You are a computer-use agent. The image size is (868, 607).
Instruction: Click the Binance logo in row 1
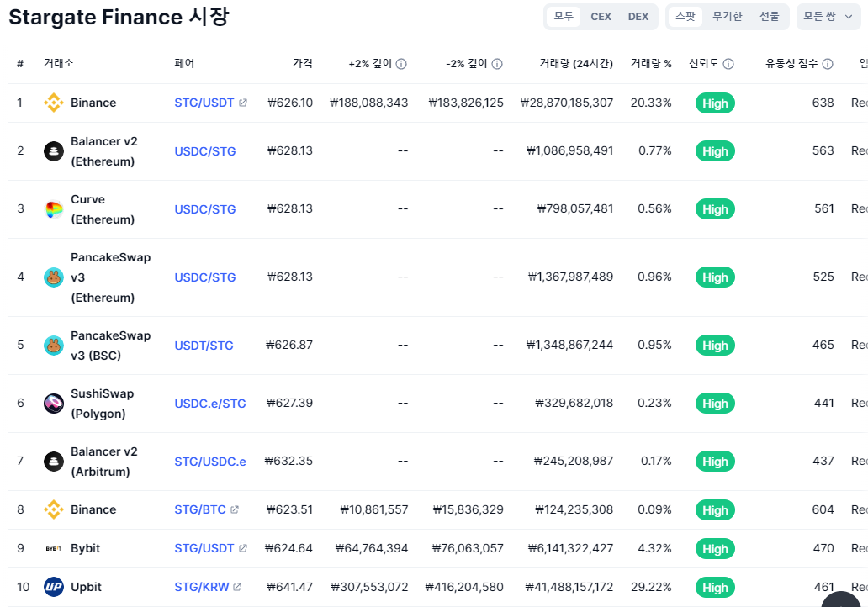54,103
